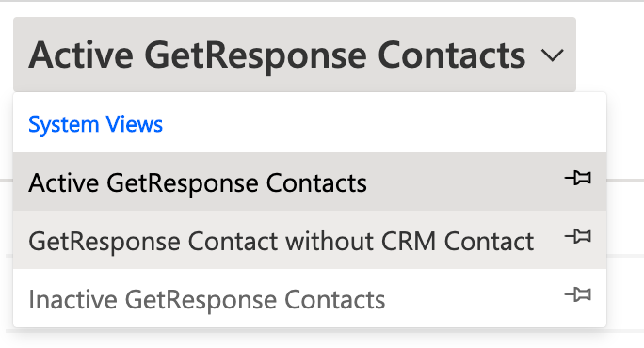Click the System Views section heading
644x348 pixels.
(x=95, y=124)
